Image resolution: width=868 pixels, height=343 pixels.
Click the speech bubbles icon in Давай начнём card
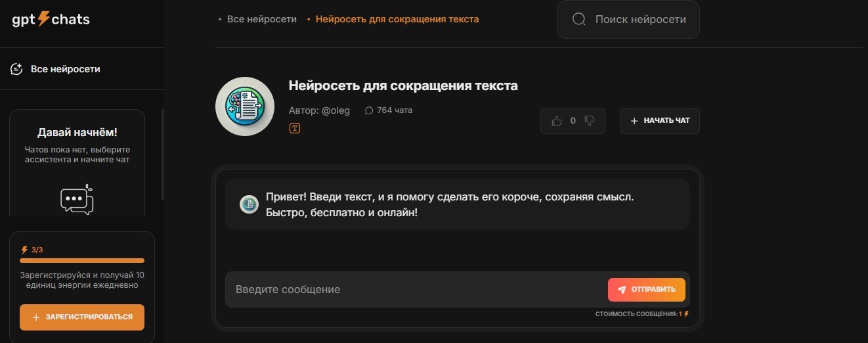(77, 200)
